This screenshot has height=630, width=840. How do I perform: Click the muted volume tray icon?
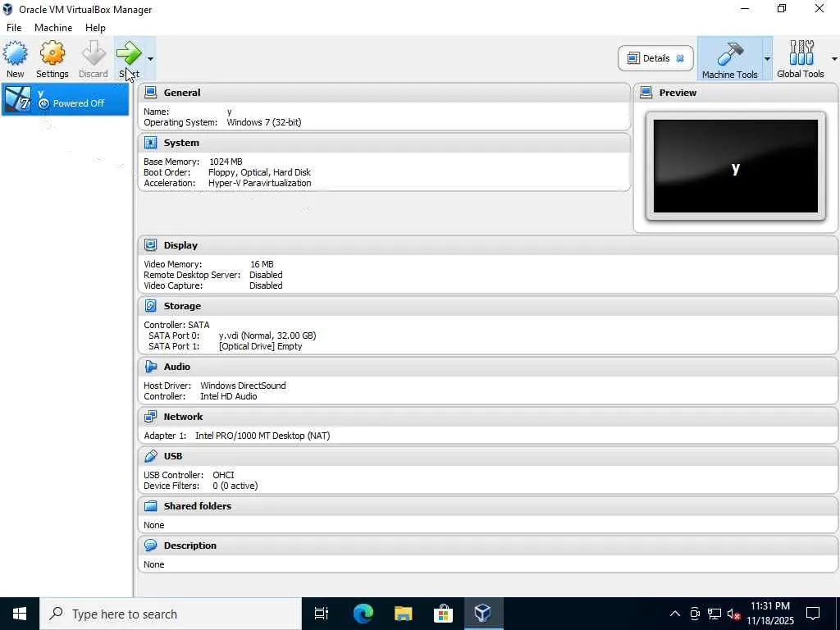[734, 614]
